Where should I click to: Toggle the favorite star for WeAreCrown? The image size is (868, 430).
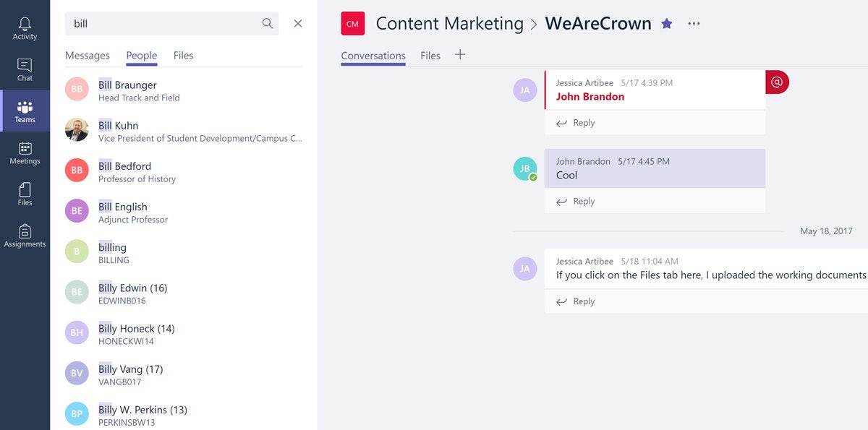tap(667, 24)
